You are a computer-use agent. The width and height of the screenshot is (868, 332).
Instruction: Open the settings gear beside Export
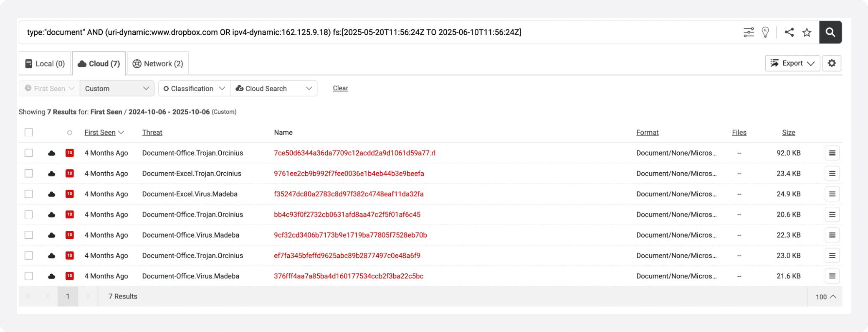point(832,63)
